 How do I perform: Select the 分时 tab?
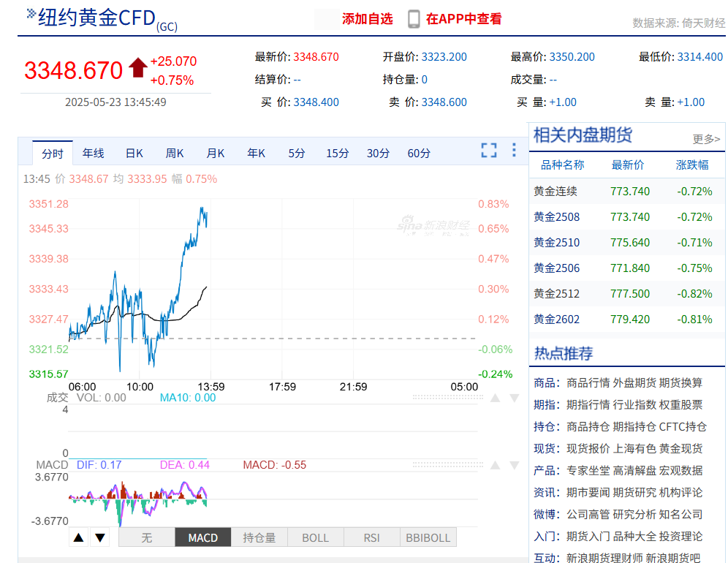(53, 154)
